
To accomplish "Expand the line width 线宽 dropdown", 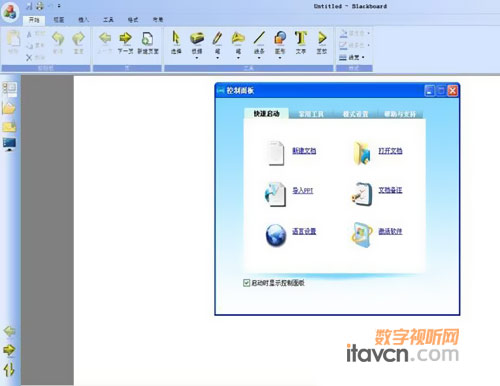I will coord(352,57).
